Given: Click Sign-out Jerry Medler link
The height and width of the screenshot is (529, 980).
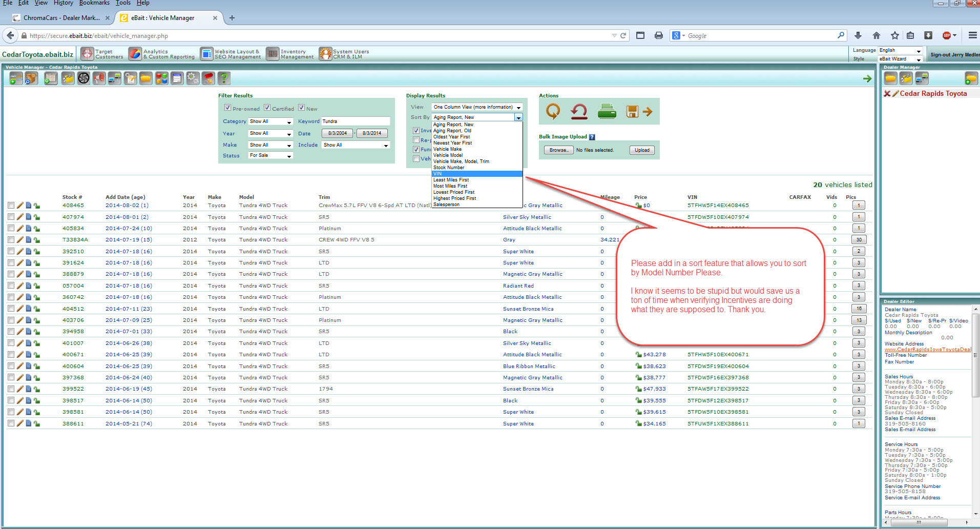Looking at the screenshot, I should (x=954, y=55).
